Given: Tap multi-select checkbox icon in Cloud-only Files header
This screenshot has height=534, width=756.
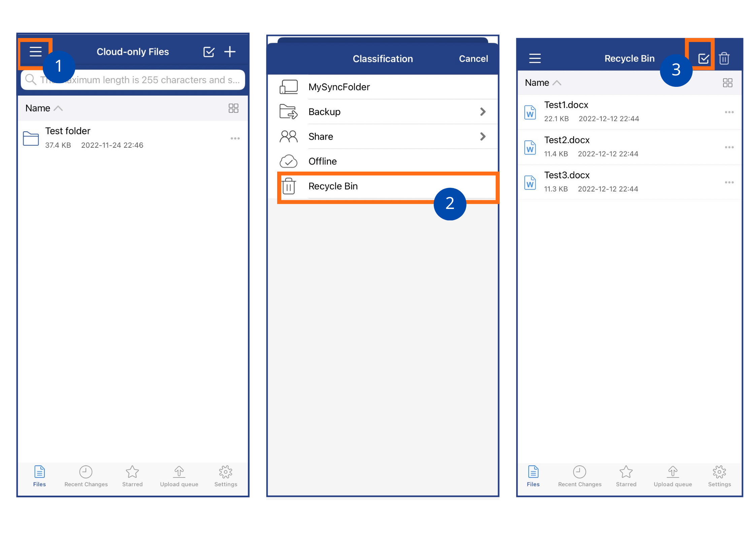Looking at the screenshot, I should pos(209,52).
